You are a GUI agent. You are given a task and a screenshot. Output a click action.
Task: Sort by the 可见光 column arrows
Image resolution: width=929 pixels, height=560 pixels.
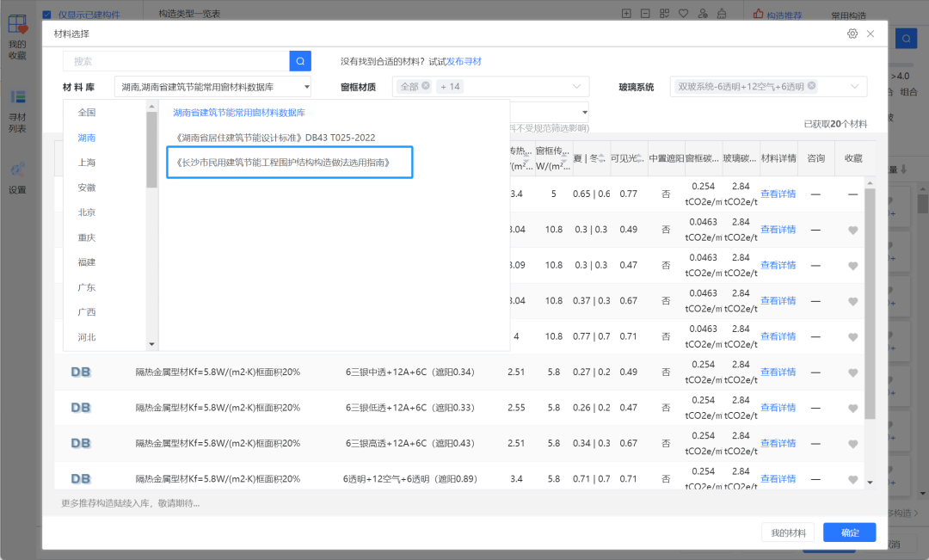coord(641,158)
